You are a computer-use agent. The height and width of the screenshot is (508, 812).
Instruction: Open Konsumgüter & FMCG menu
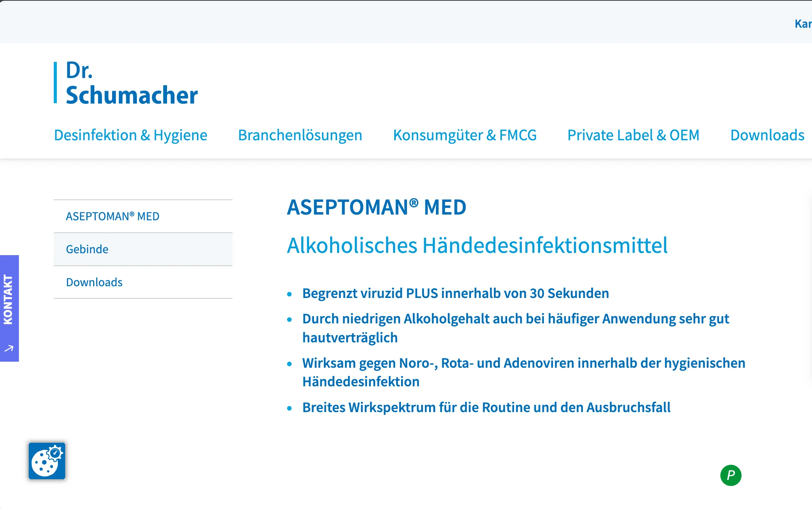pos(465,135)
